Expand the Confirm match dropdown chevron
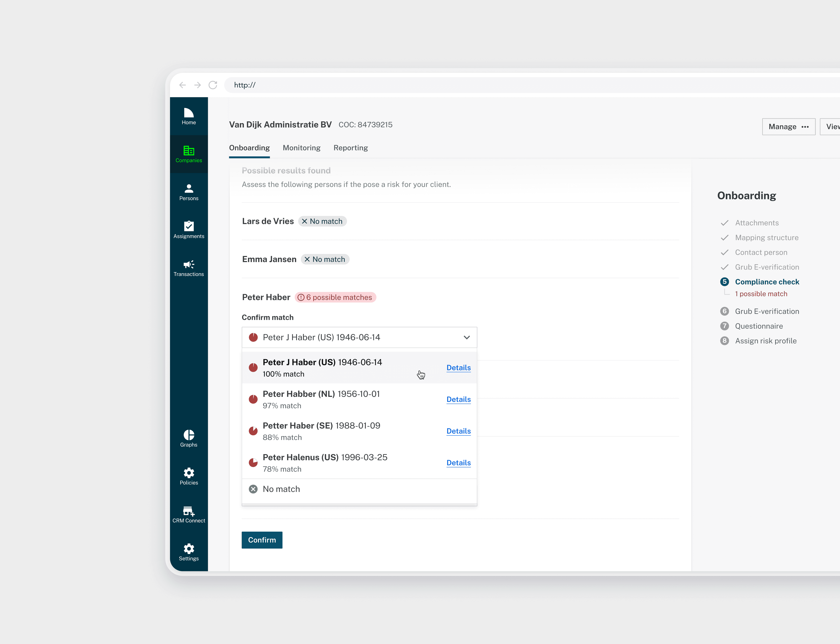The width and height of the screenshot is (840, 644). click(466, 337)
